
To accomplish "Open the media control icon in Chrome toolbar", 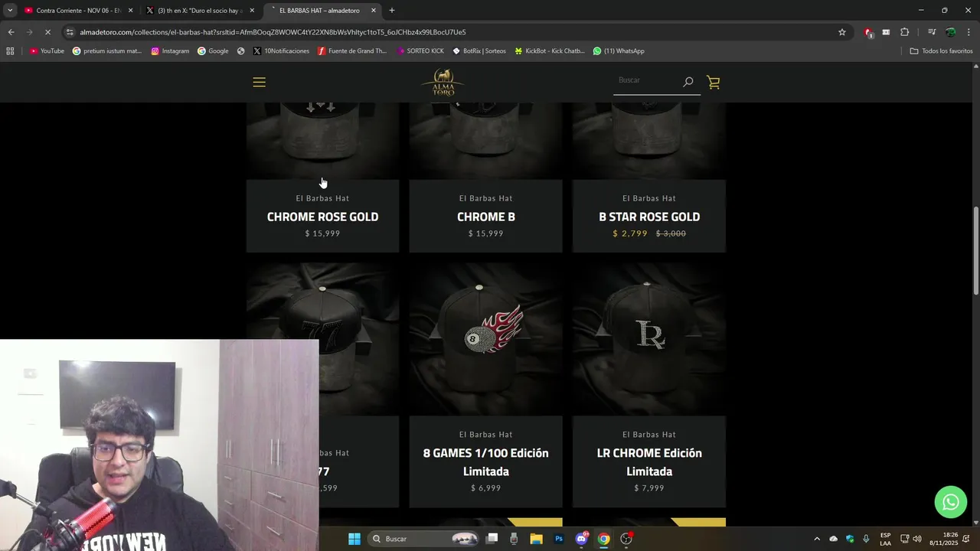I will [x=932, y=32].
